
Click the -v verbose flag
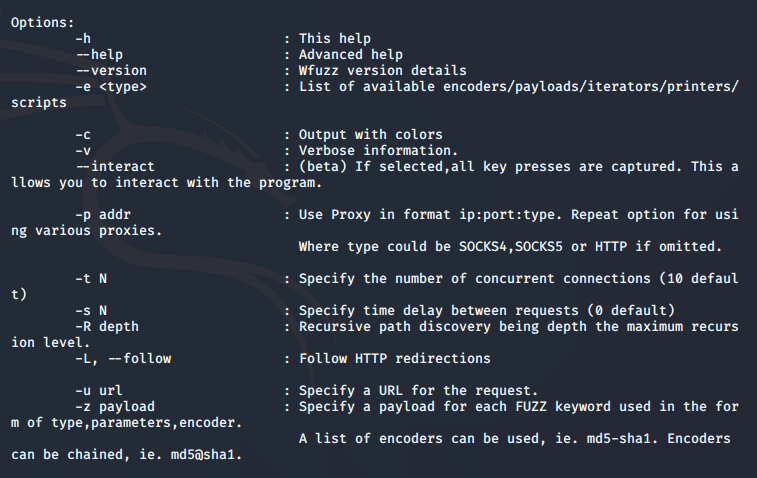(83, 151)
